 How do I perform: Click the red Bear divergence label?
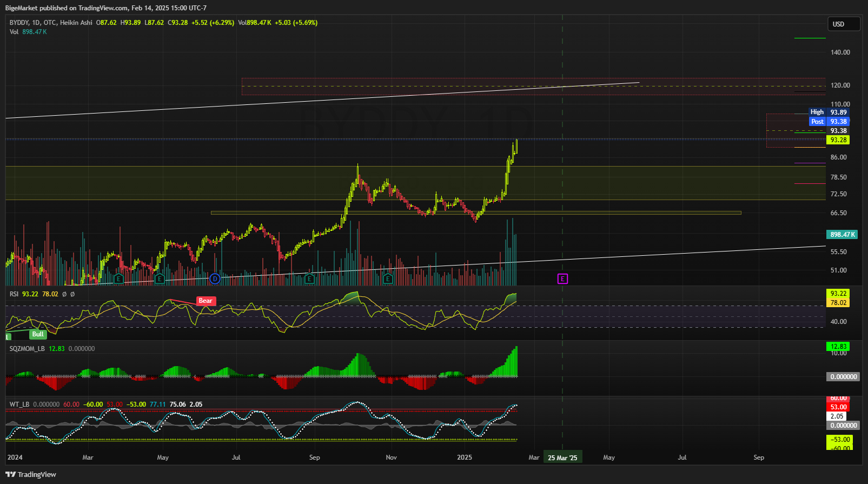pyautogui.click(x=206, y=301)
